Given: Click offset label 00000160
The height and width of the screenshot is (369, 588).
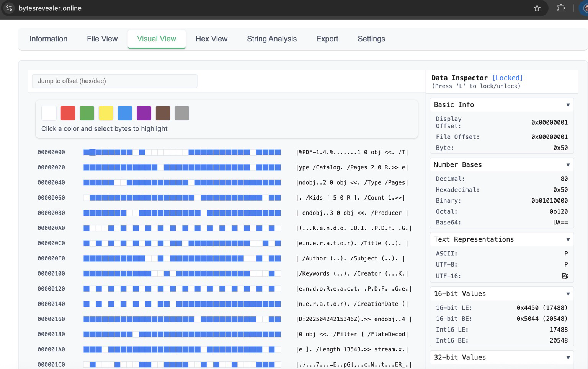Looking at the screenshot, I should [51, 319].
